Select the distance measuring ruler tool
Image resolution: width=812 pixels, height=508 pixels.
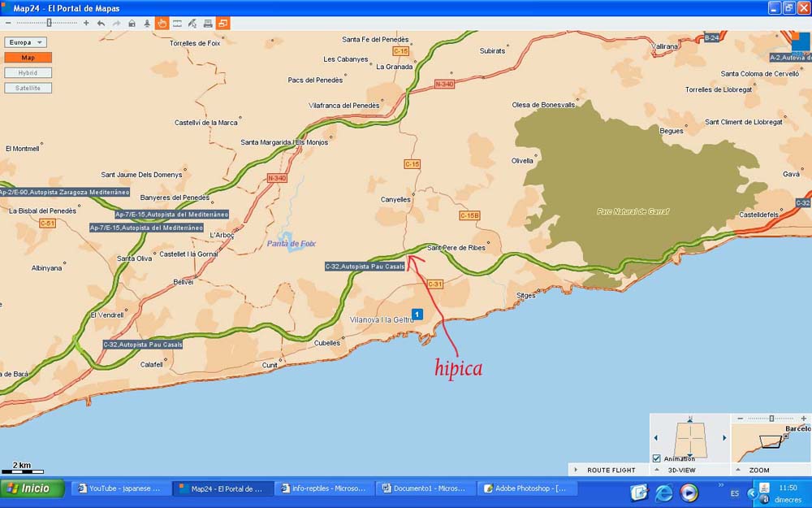click(x=177, y=23)
